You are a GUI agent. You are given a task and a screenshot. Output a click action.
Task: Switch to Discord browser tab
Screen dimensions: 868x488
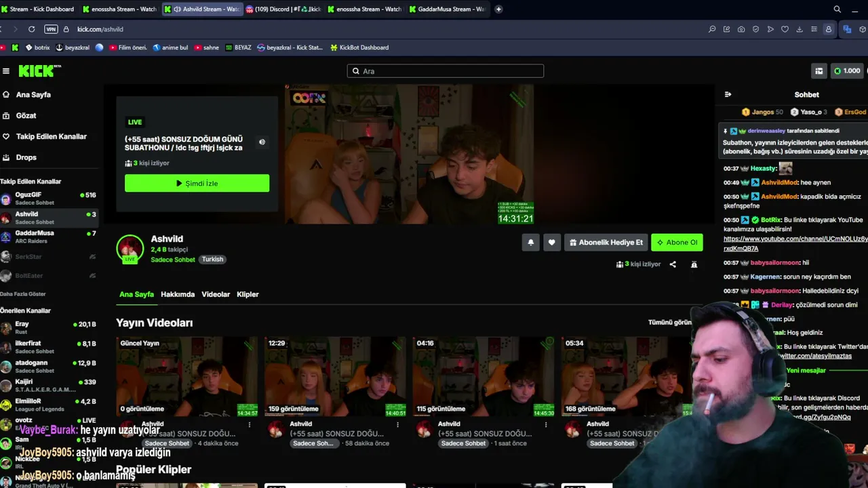(283, 9)
